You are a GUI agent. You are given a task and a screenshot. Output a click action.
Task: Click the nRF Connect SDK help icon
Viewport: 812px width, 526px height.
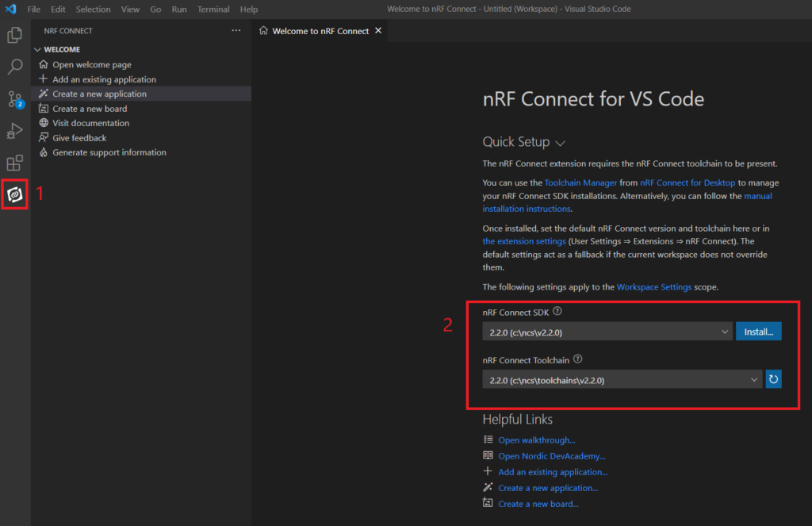557,312
